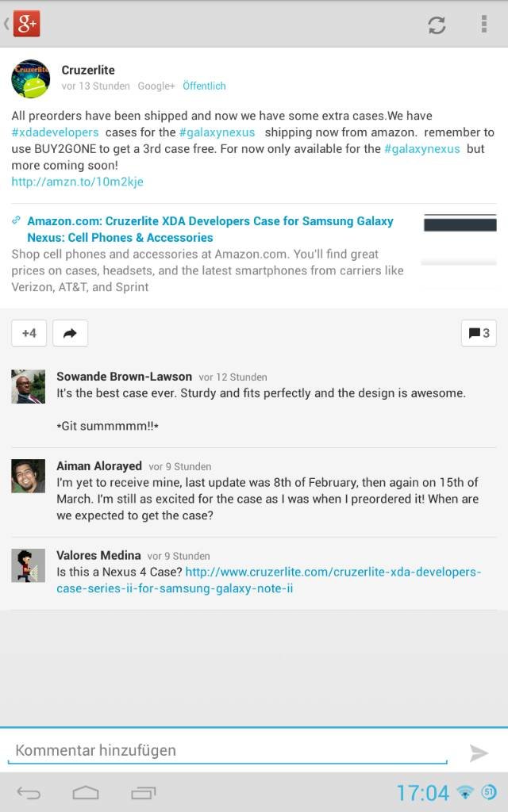Click the Öffentlich visibility label

204,86
